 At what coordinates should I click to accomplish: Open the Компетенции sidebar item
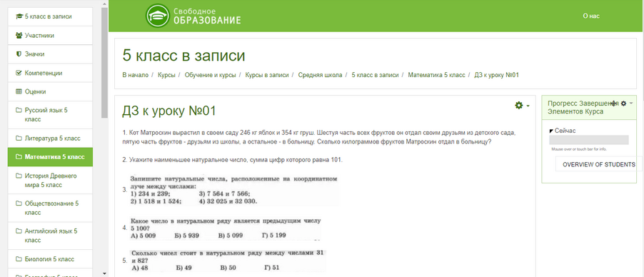tap(50, 73)
